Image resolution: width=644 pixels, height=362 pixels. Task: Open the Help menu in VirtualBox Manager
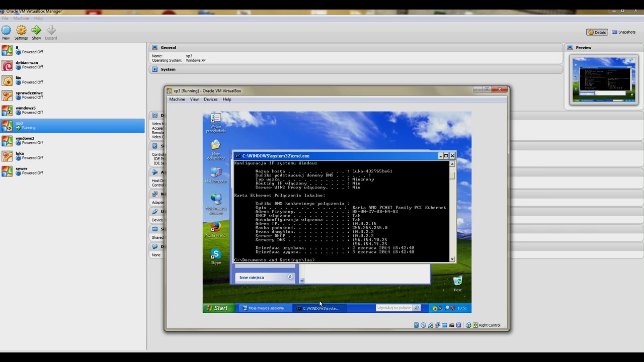pyautogui.click(x=38, y=18)
